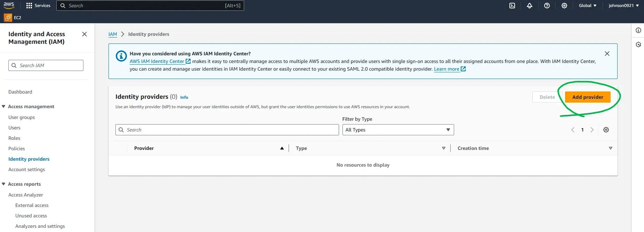Open the top bar settings gear

[564, 6]
